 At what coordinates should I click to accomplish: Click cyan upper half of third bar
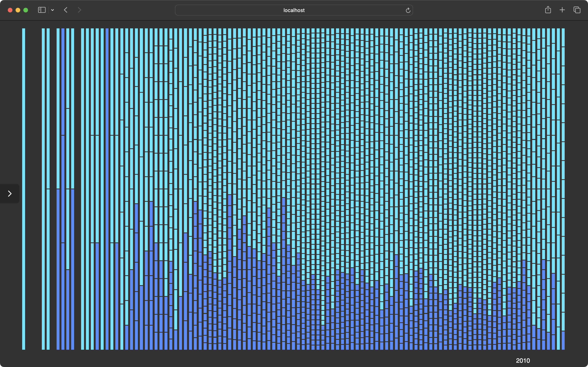(x=58, y=108)
